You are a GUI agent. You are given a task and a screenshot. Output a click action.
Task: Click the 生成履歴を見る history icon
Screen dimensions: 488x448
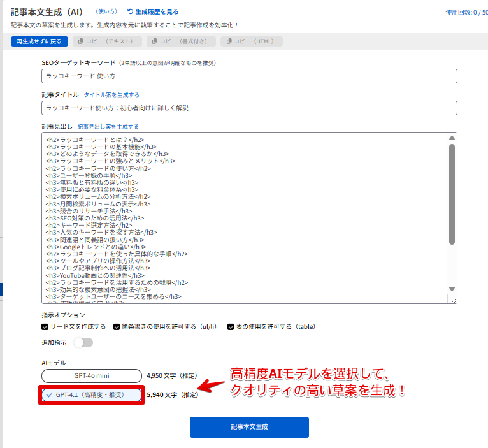(x=131, y=11)
